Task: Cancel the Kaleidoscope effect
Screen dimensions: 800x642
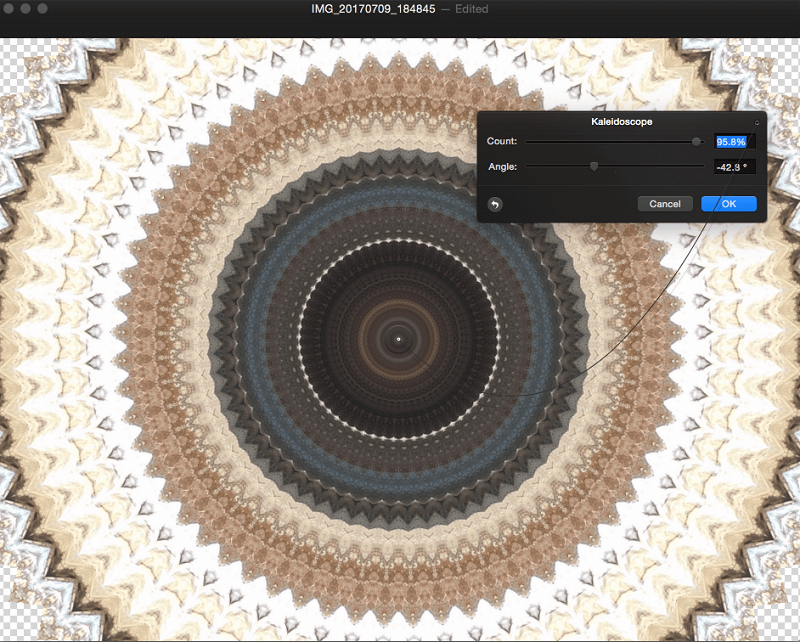Action: click(665, 204)
